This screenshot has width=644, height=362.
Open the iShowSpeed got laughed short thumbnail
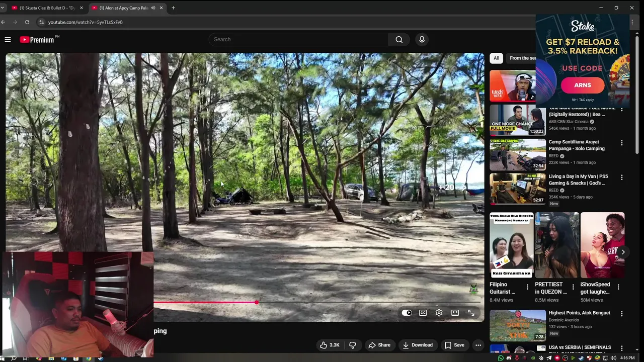pyautogui.click(x=602, y=245)
